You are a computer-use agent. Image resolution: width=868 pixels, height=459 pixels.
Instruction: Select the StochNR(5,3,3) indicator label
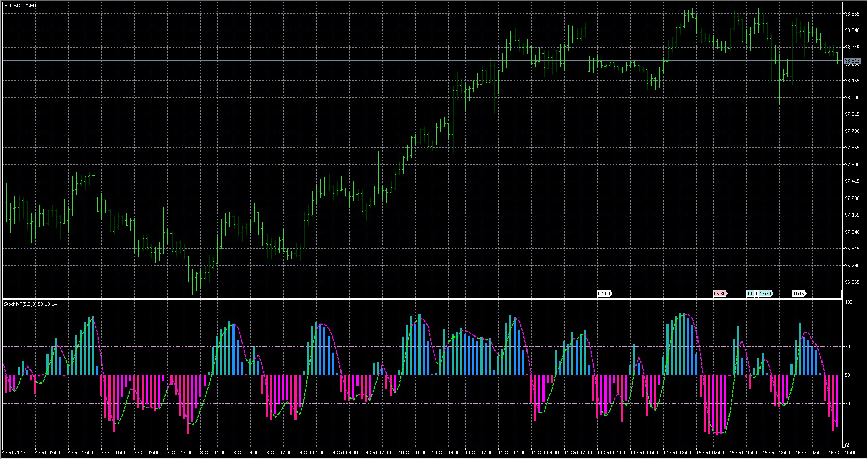30,304
